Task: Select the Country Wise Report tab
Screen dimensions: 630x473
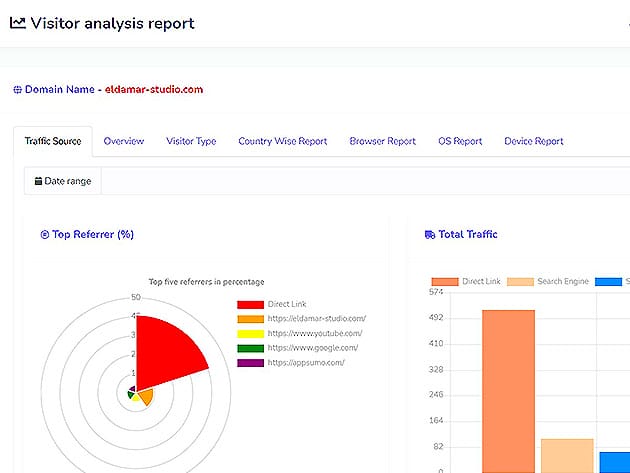Action: click(282, 142)
